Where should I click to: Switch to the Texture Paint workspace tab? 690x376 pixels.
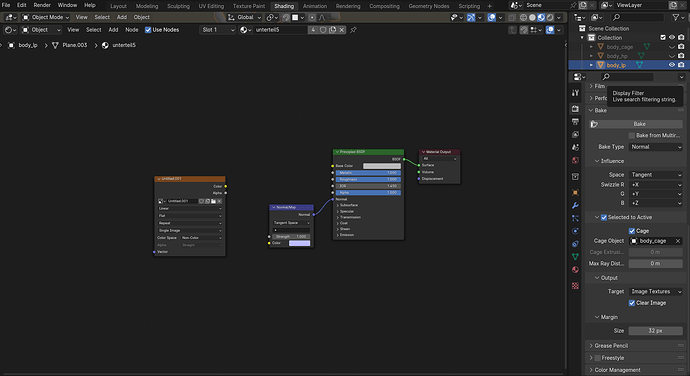249,6
